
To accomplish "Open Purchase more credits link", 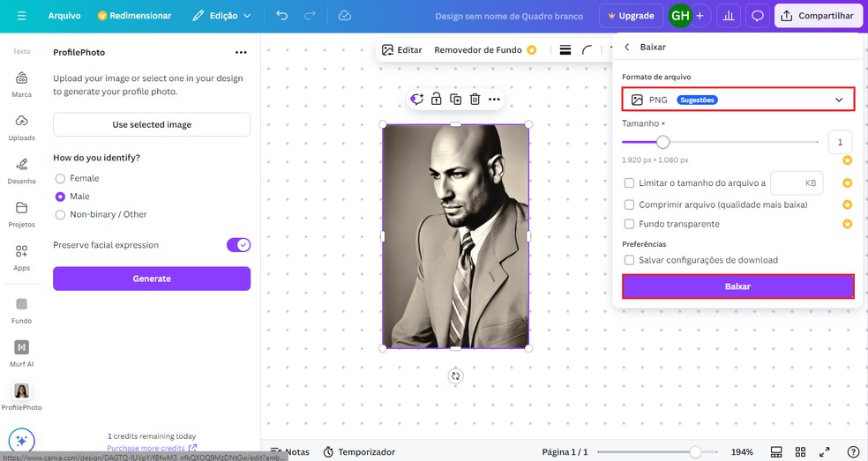I will (151, 449).
